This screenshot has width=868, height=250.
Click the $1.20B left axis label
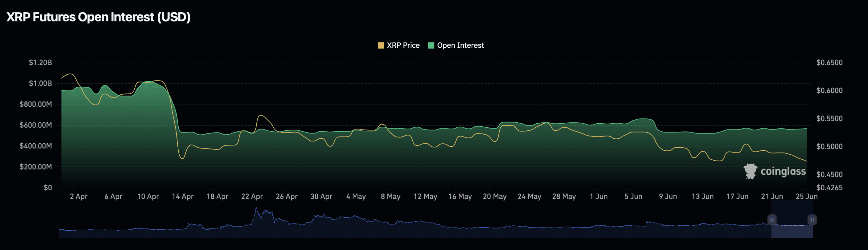40,62
